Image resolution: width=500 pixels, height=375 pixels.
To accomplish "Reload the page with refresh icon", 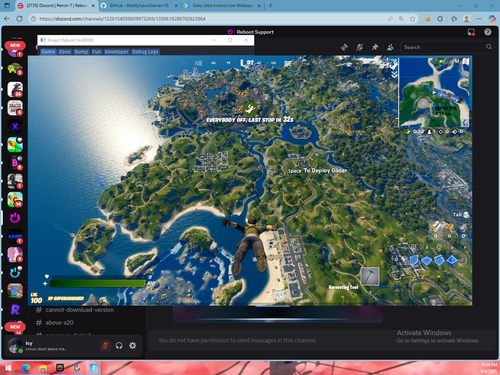I will (x=19, y=19).
